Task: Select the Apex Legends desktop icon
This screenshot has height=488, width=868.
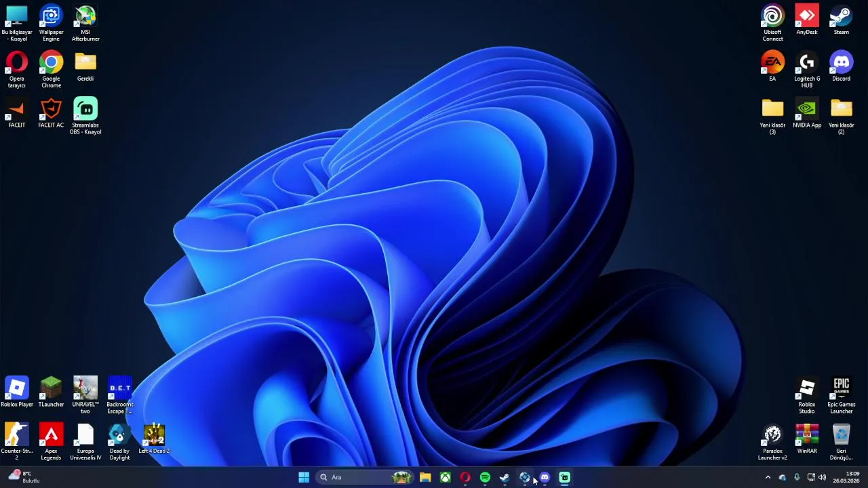Action: point(51,442)
